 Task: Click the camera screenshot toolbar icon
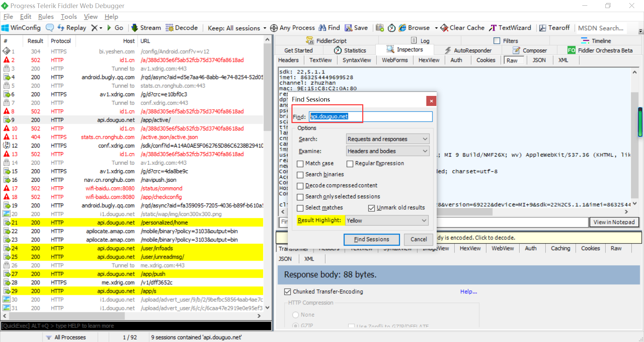(380, 28)
